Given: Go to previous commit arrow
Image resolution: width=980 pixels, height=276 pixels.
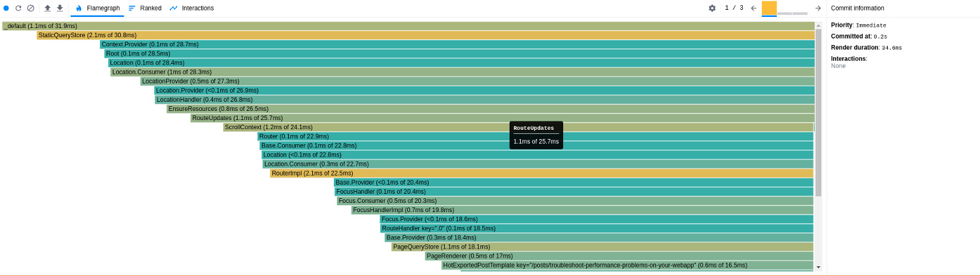Looking at the screenshot, I should [x=753, y=8].
